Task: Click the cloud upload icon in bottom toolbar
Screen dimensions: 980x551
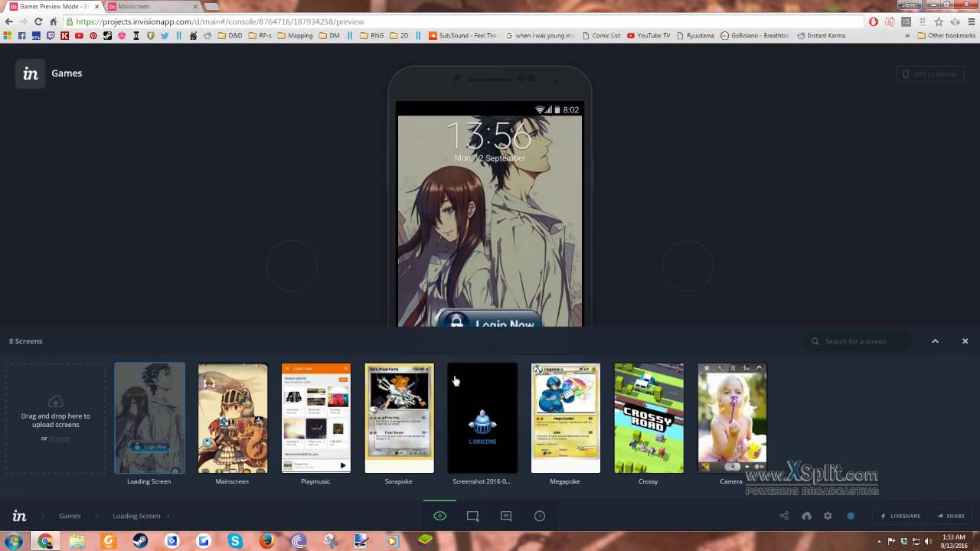Action: pyautogui.click(x=806, y=516)
